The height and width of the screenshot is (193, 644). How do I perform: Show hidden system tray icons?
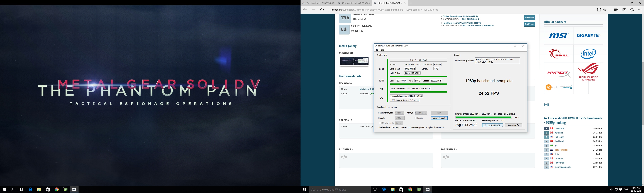pyautogui.click(x=607, y=189)
